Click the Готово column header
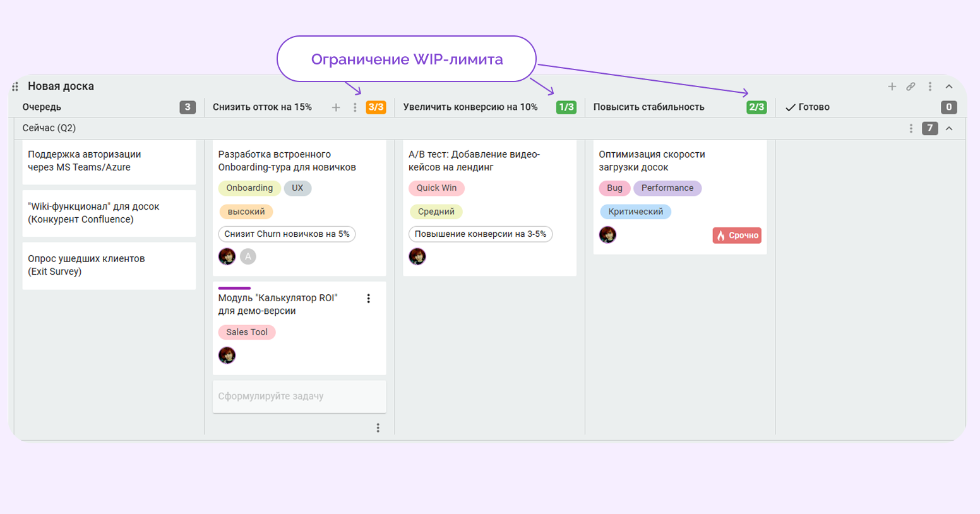Viewport: 980px width, 514px height. (x=813, y=107)
